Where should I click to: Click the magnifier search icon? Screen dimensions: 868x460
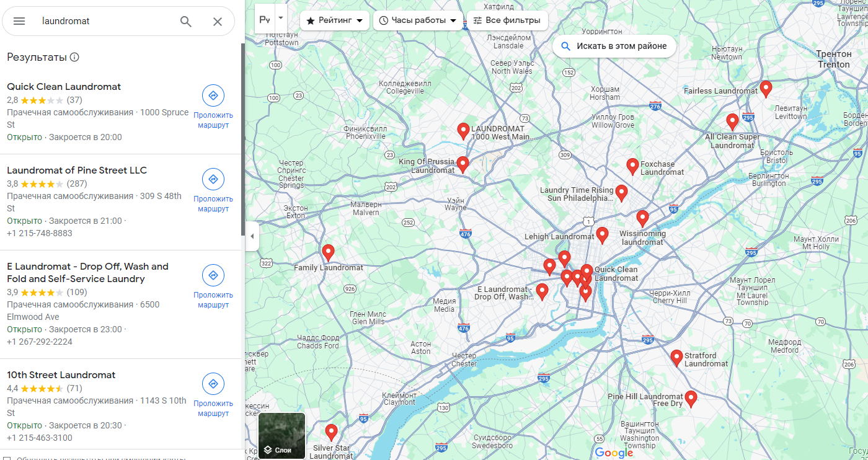(x=186, y=21)
